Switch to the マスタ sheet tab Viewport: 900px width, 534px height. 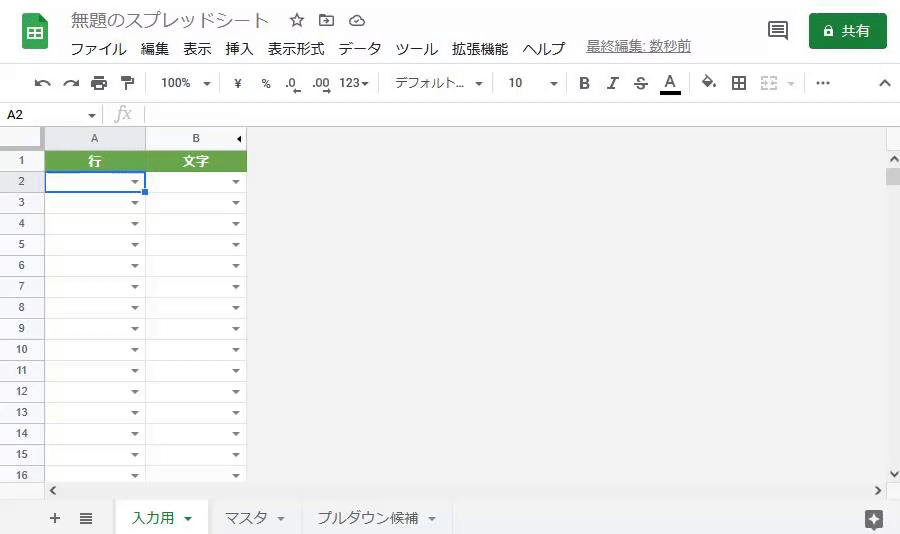[246, 518]
